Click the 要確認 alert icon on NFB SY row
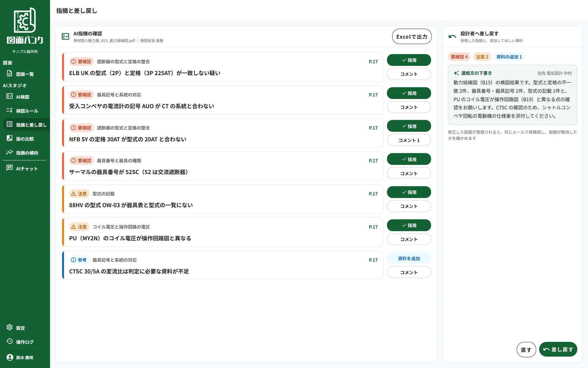 pyautogui.click(x=73, y=128)
